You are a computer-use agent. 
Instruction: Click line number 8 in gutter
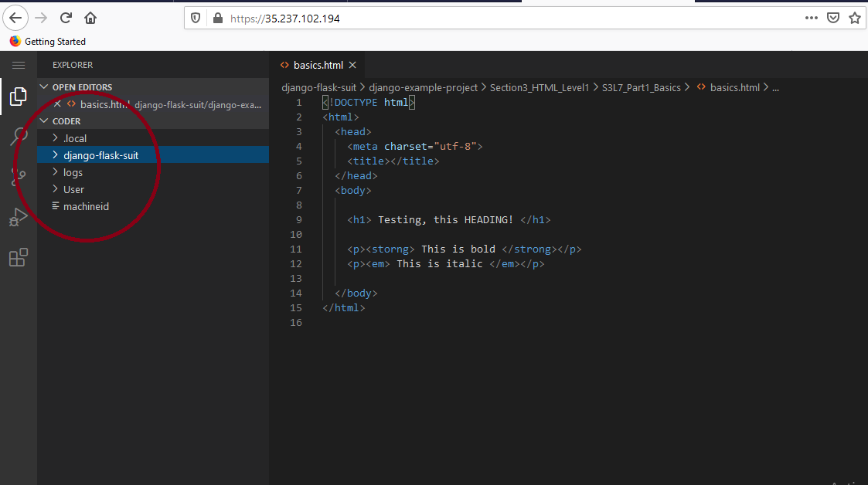click(x=299, y=205)
